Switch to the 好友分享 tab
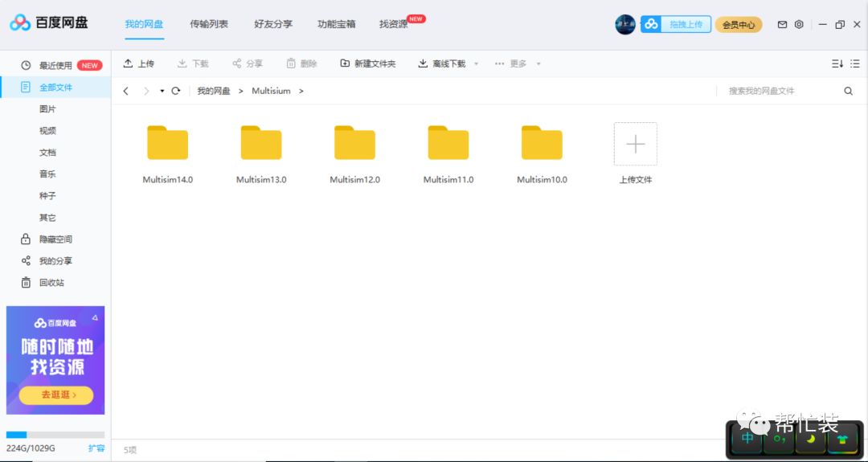 pyautogui.click(x=273, y=24)
